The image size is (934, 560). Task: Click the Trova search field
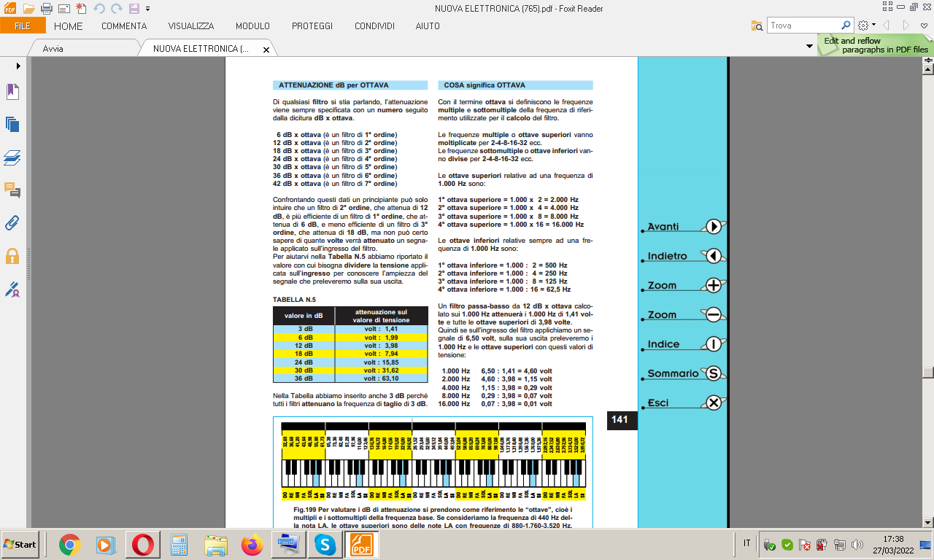click(803, 26)
